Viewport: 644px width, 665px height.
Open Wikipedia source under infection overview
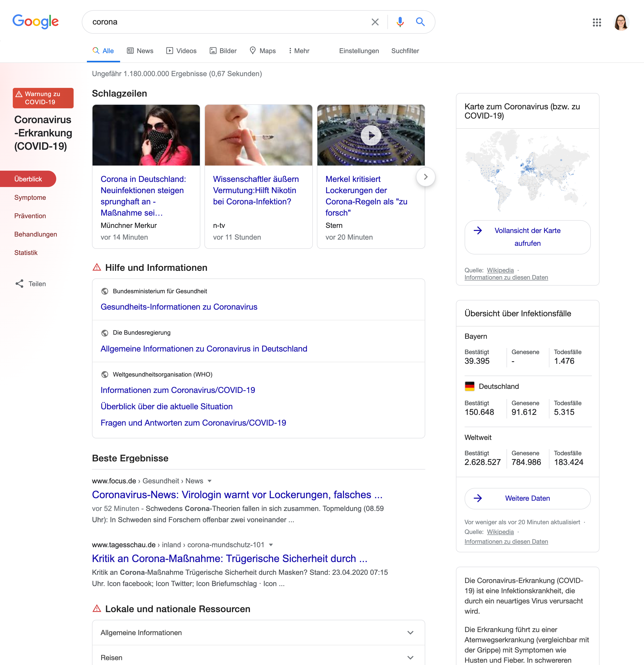point(500,532)
